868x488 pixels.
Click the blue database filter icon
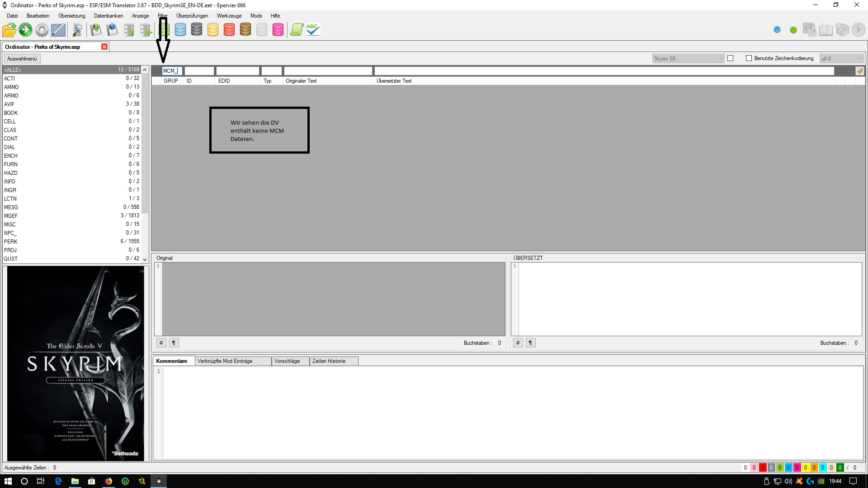tap(180, 30)
